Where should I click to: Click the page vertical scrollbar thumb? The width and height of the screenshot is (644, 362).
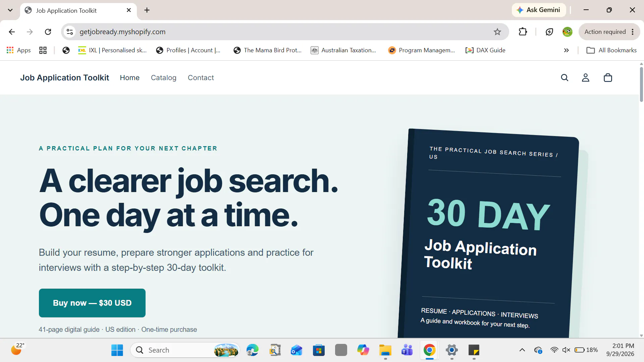(641, 84)
